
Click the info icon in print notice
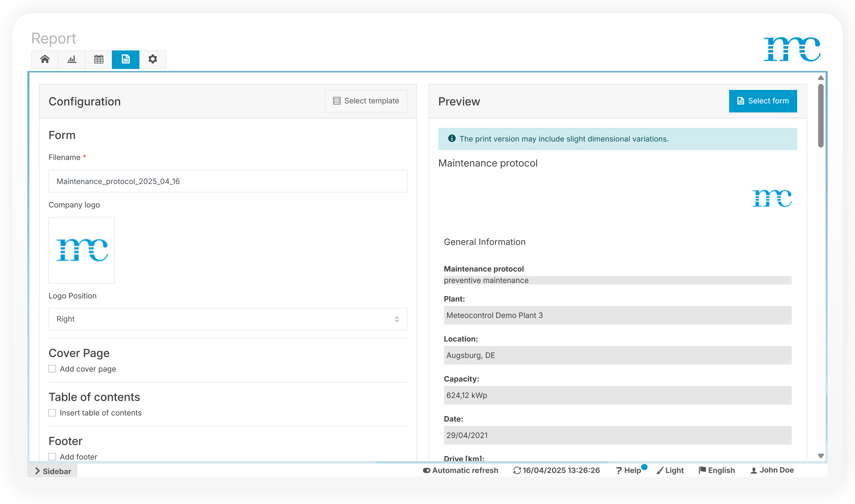point(452,139)
